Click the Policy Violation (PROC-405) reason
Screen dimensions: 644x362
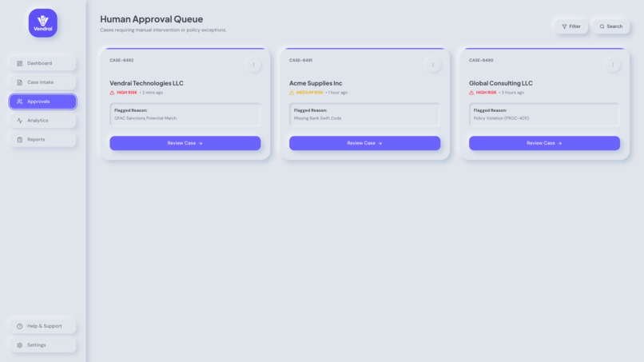click(501, 118)
